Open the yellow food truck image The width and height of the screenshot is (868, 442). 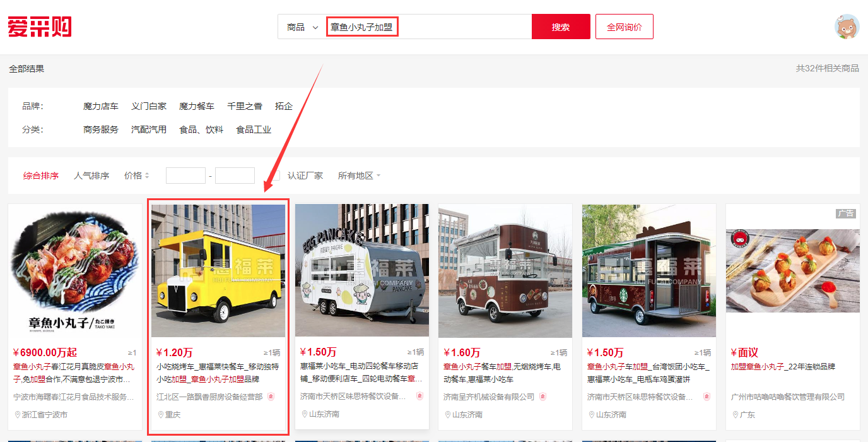coord(218,270)
